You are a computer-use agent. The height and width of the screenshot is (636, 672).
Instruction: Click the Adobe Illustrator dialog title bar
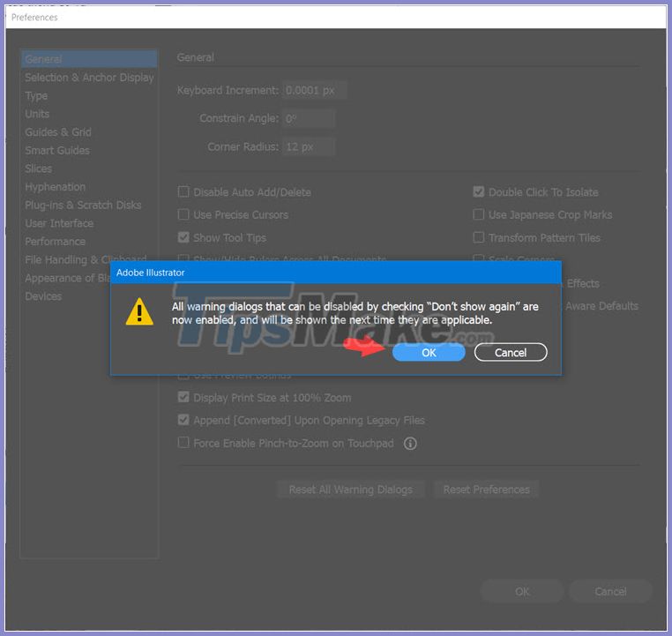(336, 273)
